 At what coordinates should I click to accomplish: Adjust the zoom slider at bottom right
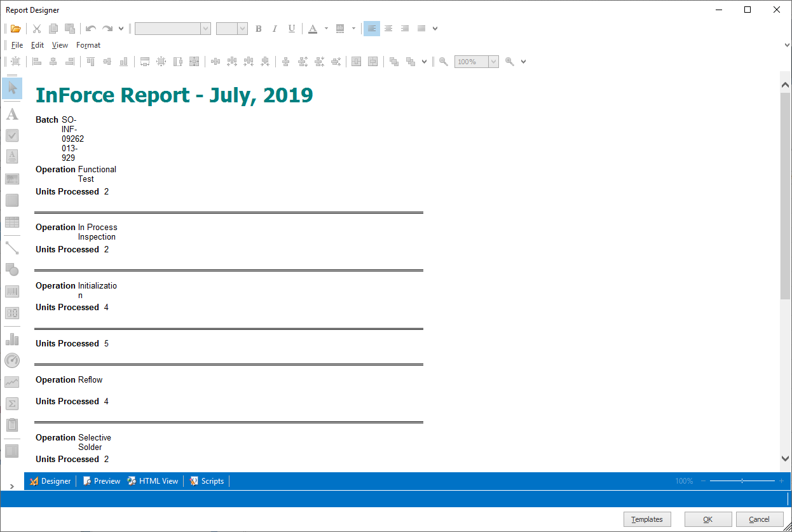[742, 481]
